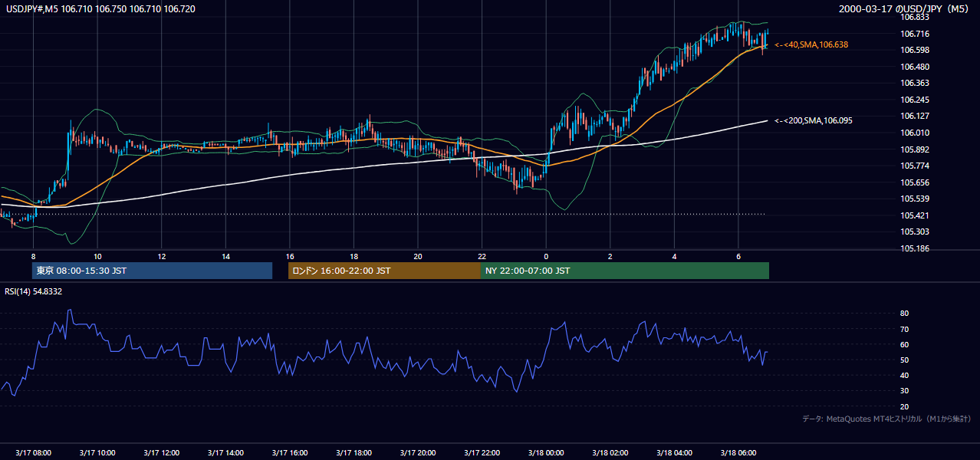Click the RSI scale value 40
The image size is (980, 460).
pyautogui.click(x=905, y=375)
